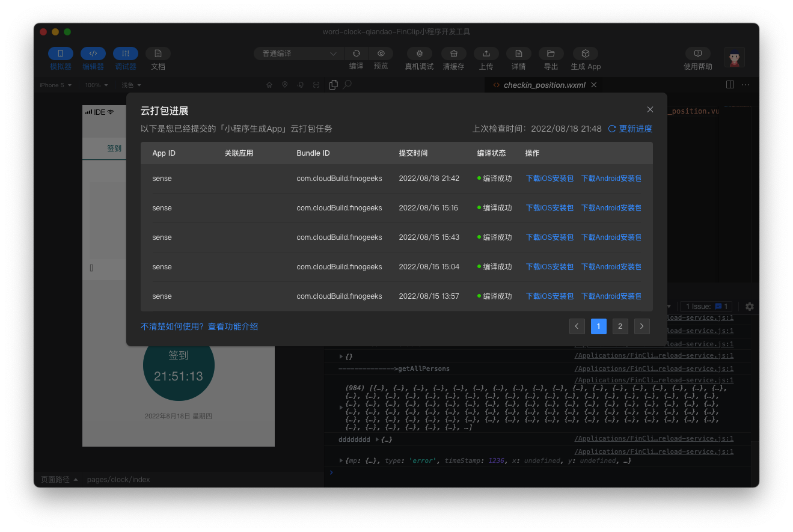This screenshot has height=532, width=793.
Task: Download iOS package for 2022/08/18 21:42 build
Action: pos(550,179)
